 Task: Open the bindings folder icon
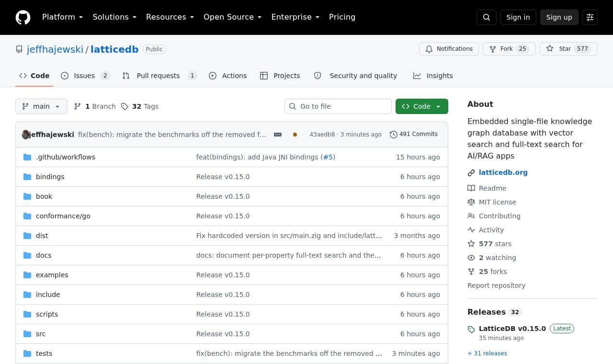click(x=27, y=177)
